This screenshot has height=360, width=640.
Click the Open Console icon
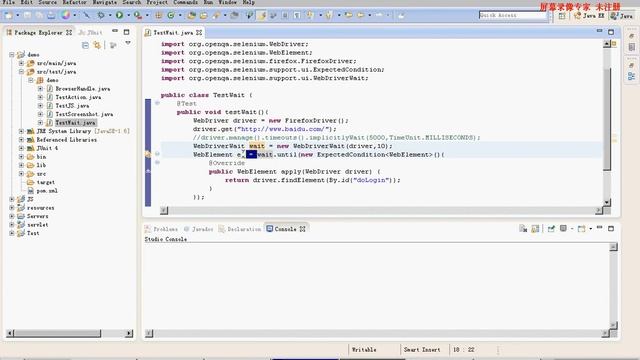pos(581,229)
